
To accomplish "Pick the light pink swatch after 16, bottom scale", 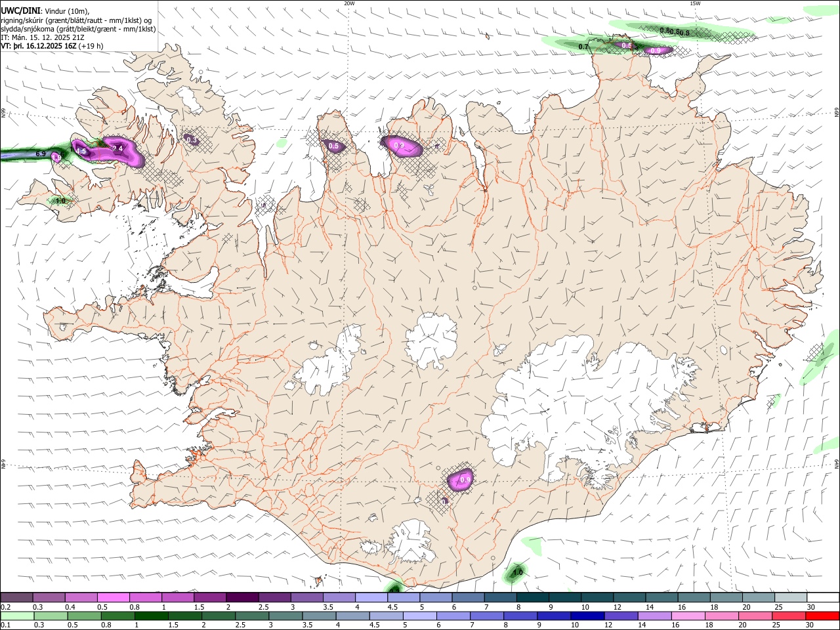I will click(688, 616).
